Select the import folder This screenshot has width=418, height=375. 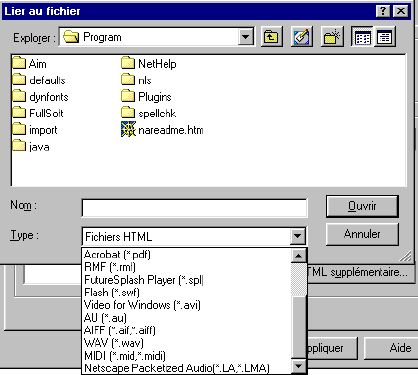click(35, 130)
